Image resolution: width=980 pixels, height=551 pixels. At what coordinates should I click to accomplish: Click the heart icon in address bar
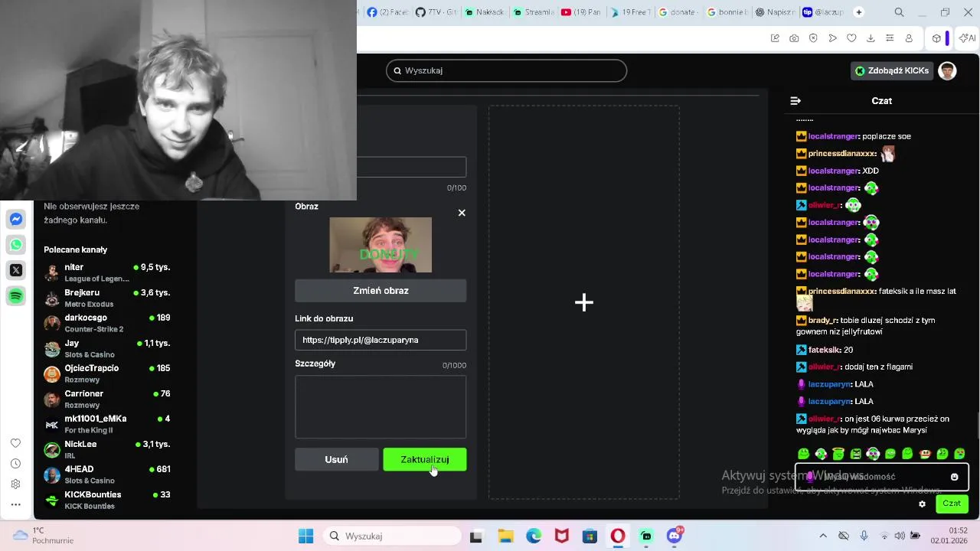(x=851, y=38)
